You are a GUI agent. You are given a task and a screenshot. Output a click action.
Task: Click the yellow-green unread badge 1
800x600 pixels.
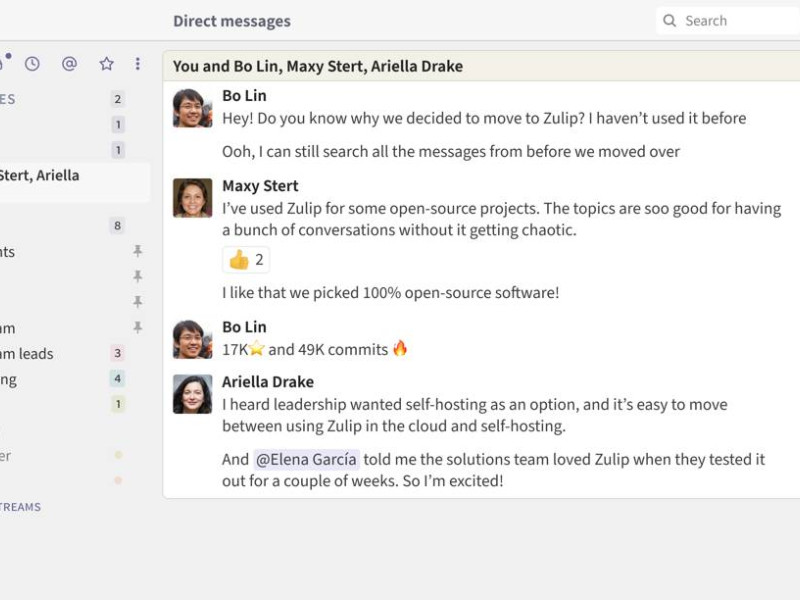118,404
